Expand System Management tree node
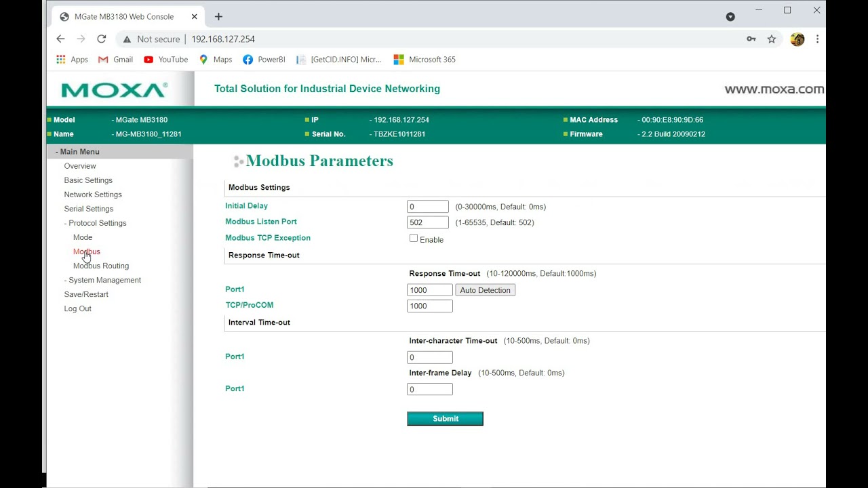This screenshot has height=488, width=868. click(102, 280)
